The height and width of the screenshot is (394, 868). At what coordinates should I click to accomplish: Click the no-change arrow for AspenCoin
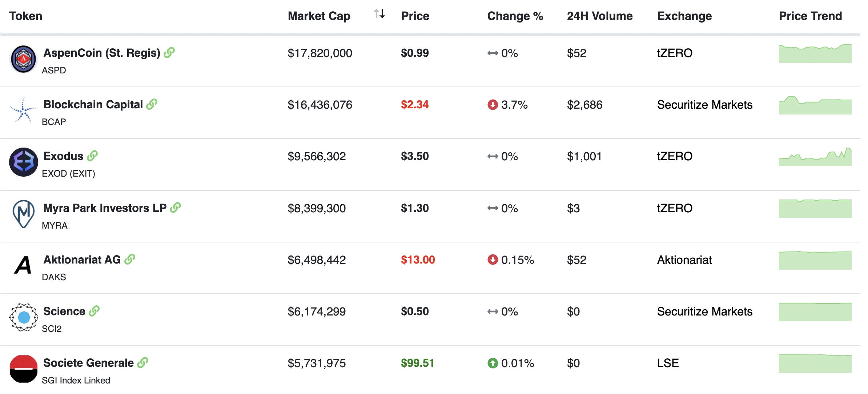[493, 53]
